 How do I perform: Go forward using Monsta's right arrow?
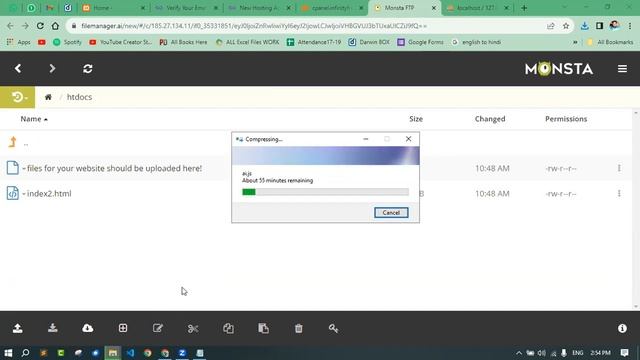pyautogui.click(x=52, y=69)
